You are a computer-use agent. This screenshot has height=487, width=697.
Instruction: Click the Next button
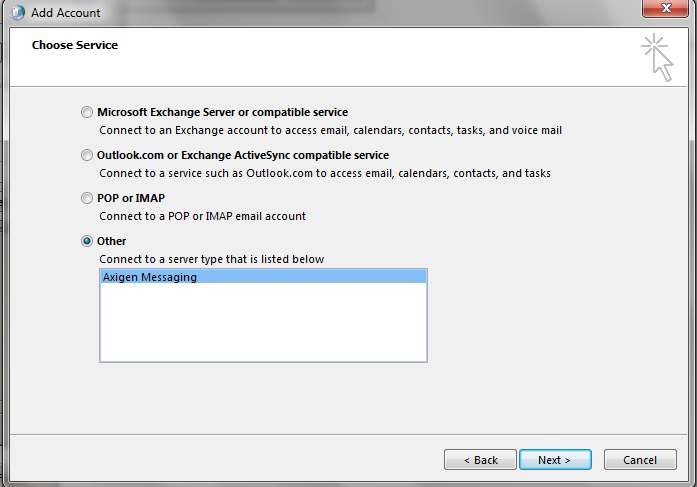point(555,459)
